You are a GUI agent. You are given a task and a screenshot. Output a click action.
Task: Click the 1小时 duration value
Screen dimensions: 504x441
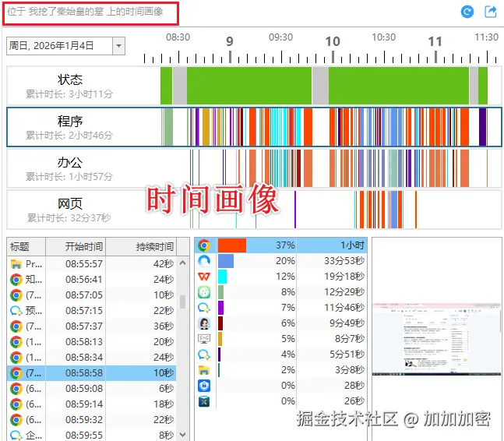click(x=352, y=245)
